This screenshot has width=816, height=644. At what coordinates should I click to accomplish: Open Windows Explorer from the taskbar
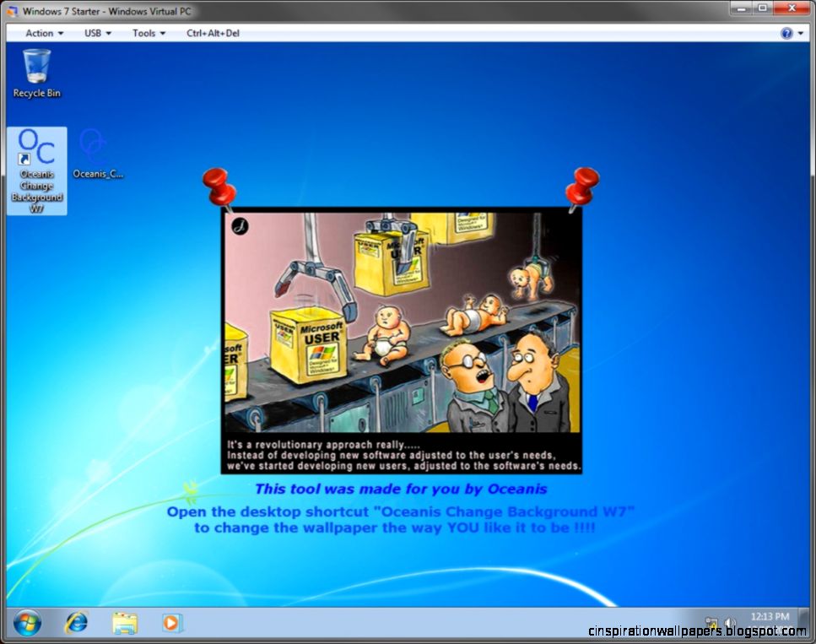coord(125,622)
